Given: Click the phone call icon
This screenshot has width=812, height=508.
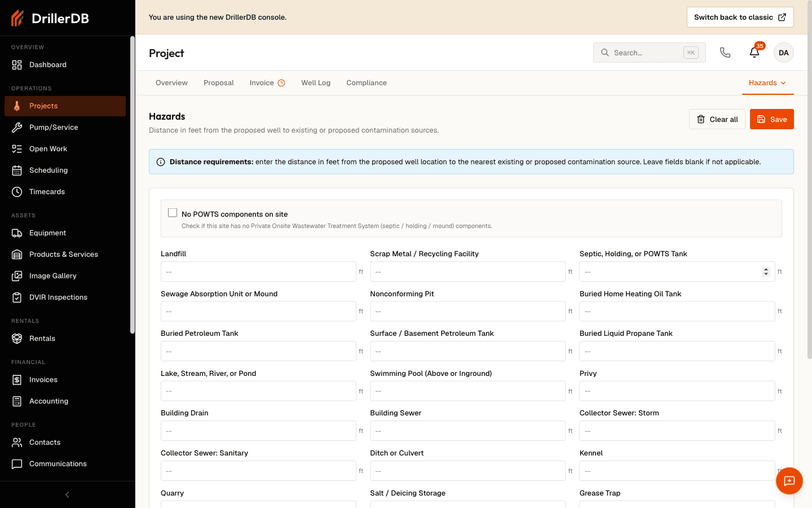Looking at the screenshot, I should [x=725, y=52].
